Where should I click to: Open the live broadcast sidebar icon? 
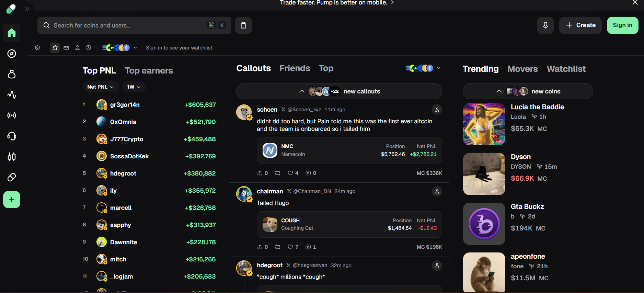click(12, 115)
